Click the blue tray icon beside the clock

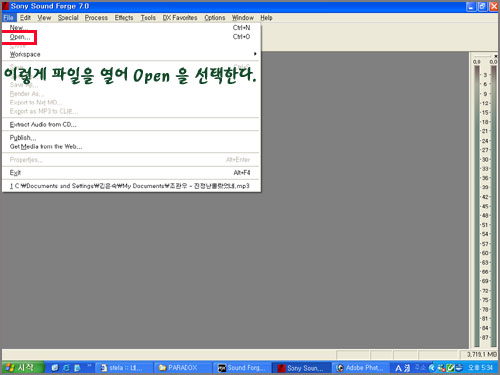[459, 368]
